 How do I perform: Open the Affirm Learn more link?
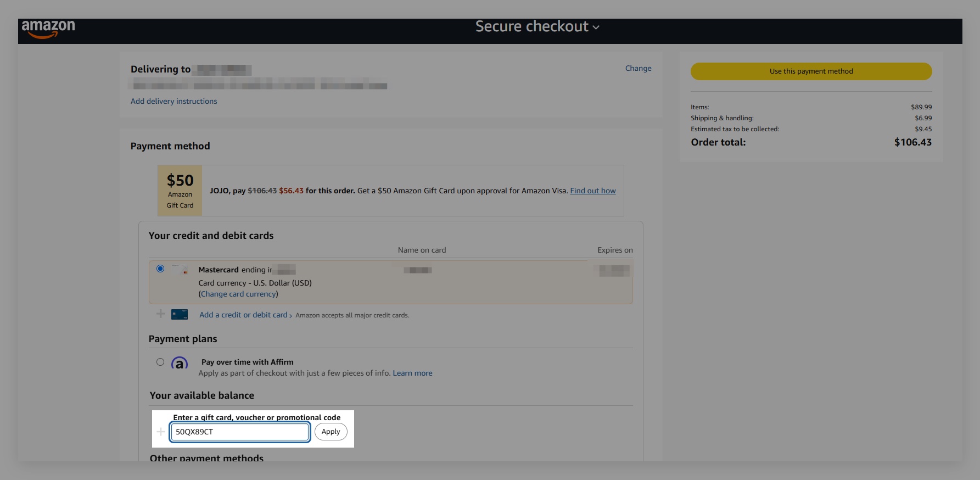point(412,373)
